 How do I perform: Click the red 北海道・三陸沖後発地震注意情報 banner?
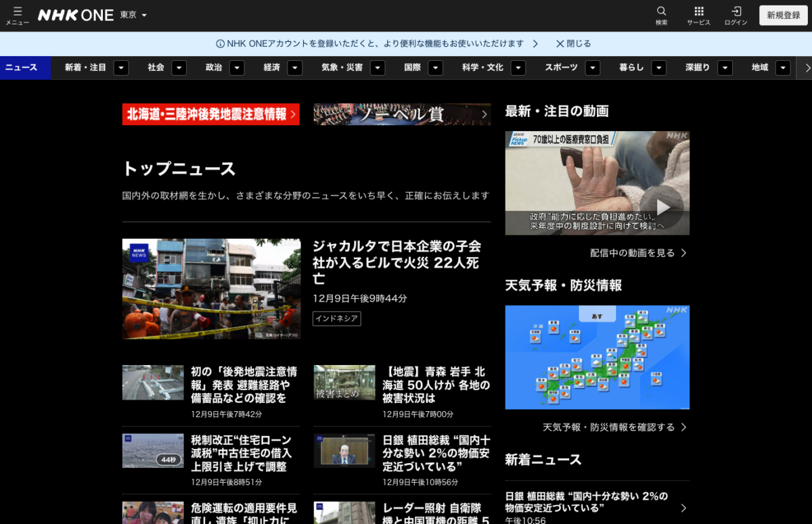pos(210,114)
